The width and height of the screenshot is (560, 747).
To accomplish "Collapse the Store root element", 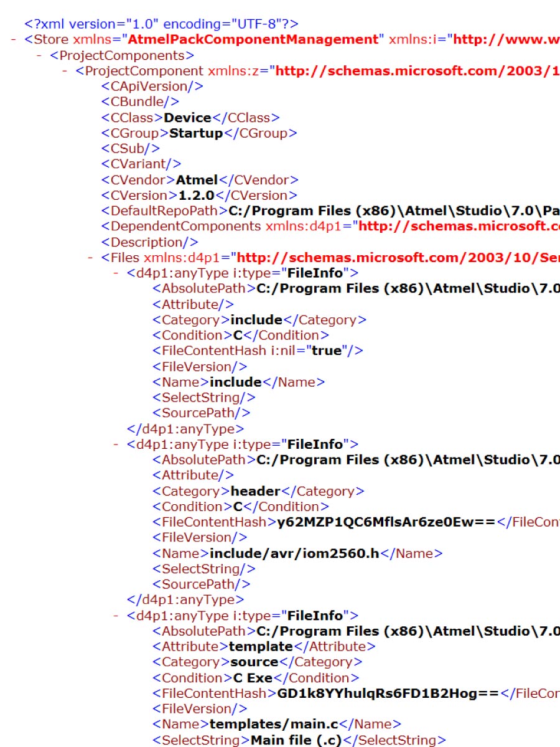I will click(14, 40).
